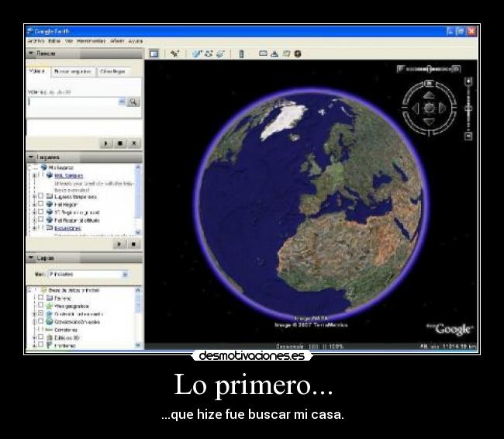Click the right arrow on navigation compass
This screenshot has height=439, width=504.
click(443, 108)
